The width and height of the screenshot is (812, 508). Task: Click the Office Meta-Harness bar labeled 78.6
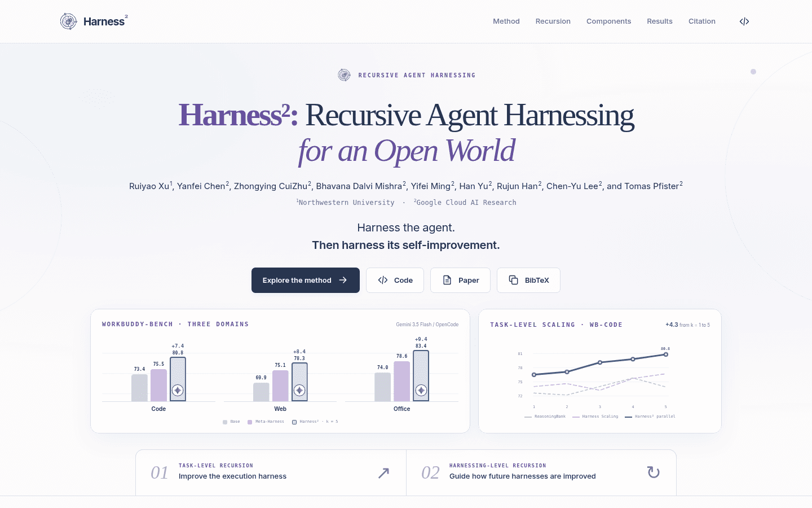click(402, 382)
